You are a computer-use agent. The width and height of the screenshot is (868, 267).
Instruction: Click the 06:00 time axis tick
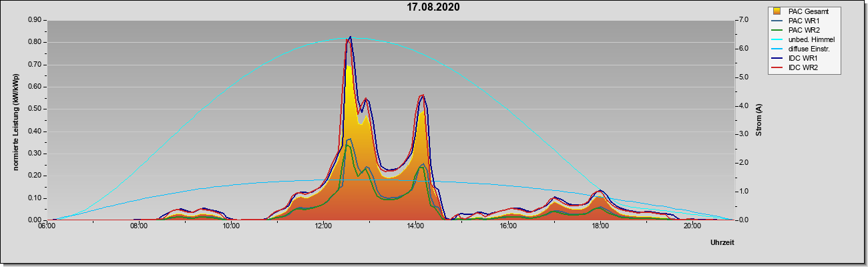(46, 226)
